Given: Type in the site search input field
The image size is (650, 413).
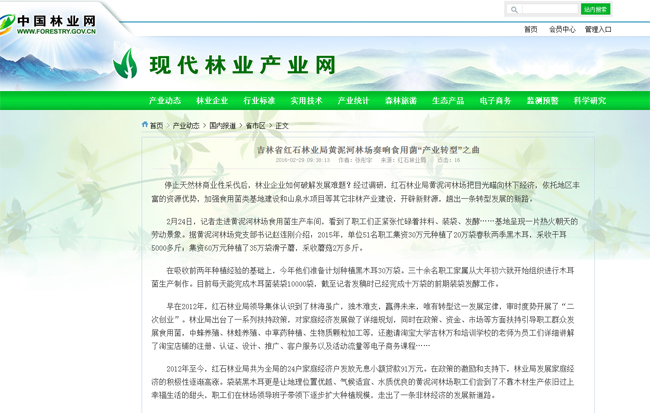Looking at the screenshot, I should tap(548, 9).
